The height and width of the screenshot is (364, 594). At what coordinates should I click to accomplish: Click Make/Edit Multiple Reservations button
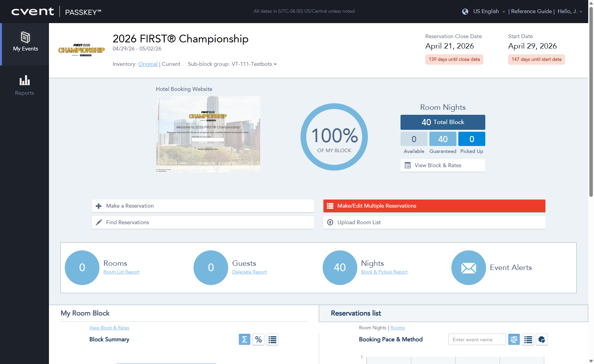coord(434,206)
